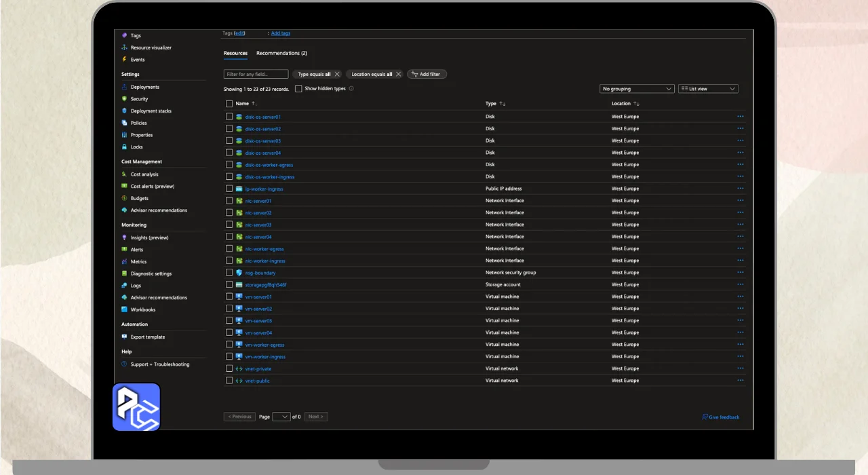The width and height of the screenshot is (868, 475).
Task: Open Workbooks from the Monitoring section icon
Action: click(x=124, y=309)
